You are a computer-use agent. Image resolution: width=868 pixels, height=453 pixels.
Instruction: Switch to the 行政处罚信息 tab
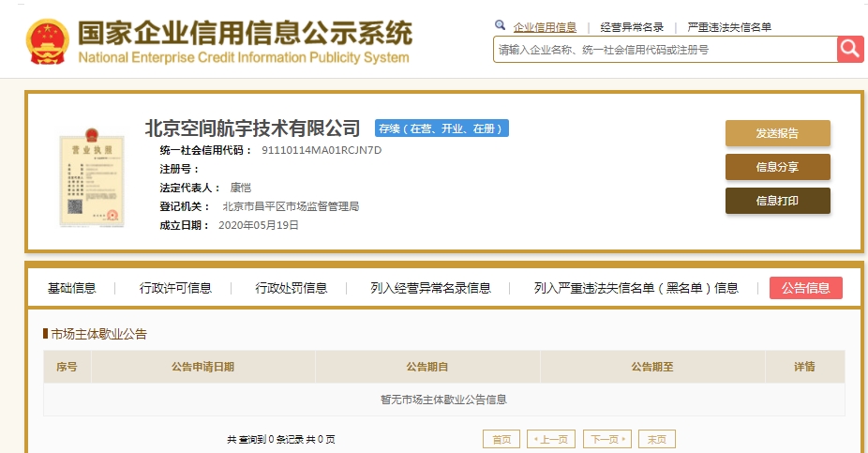(292, 288)
